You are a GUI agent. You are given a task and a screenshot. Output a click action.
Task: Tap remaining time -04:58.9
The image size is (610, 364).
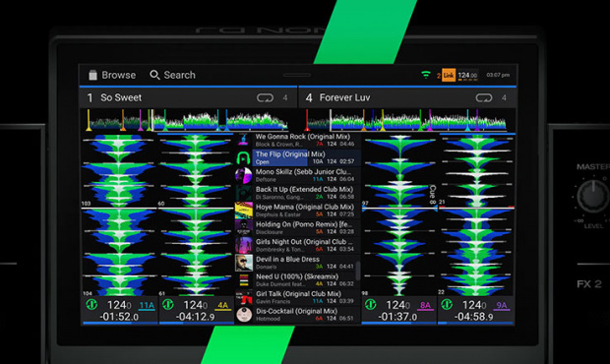(473, 317)
